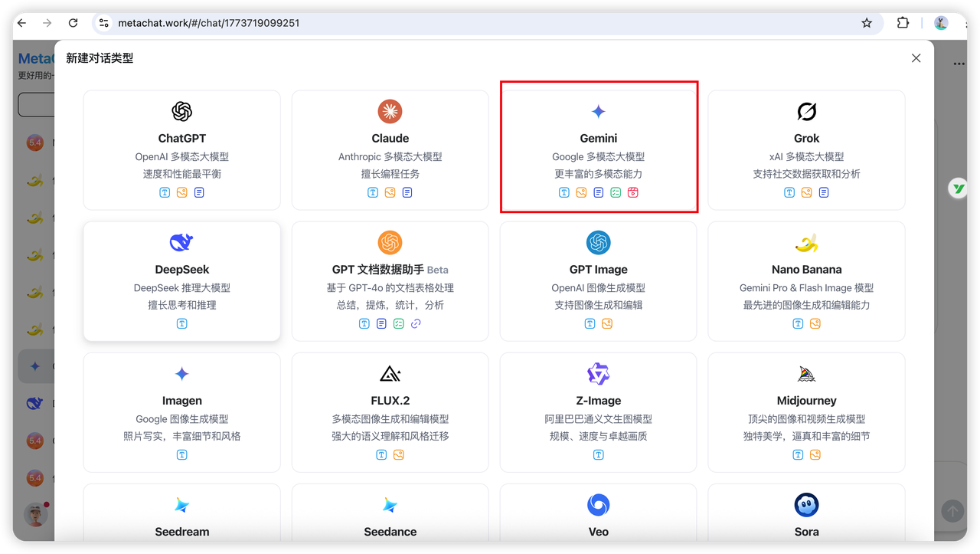The image size is (980, 554).
Task: Click "OpenAI 多模态大模型" description
Action: (x=181, y=156)
